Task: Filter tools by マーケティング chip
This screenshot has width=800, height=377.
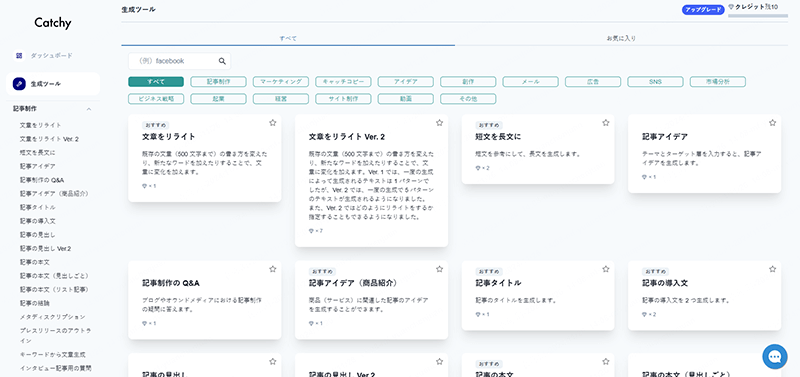Action: click(281, 82)
